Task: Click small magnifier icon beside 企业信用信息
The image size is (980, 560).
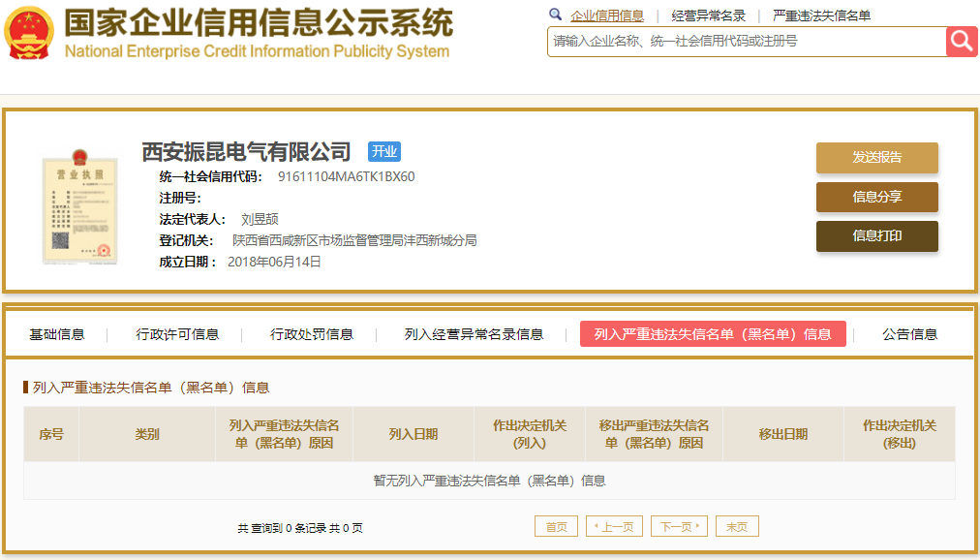Action: click(x=555, y=15)
